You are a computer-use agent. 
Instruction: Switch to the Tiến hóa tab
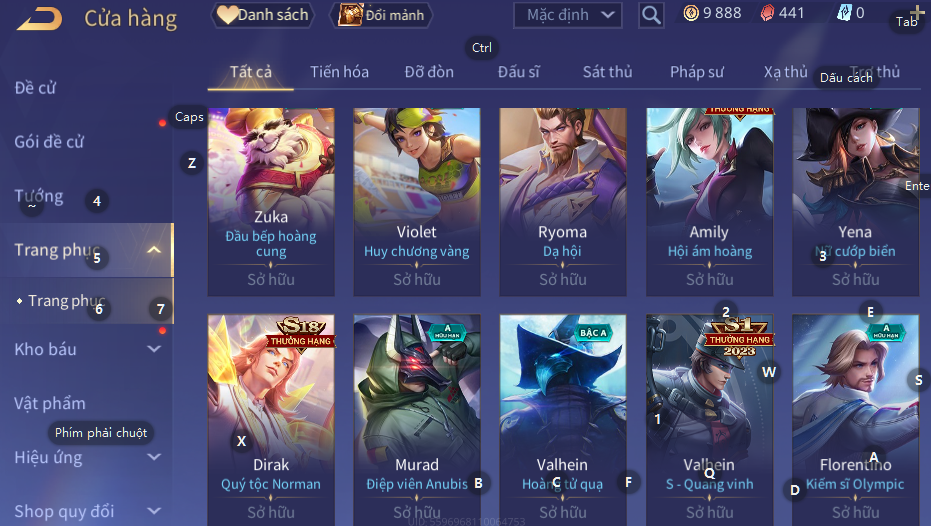click(x=339, y=72)
